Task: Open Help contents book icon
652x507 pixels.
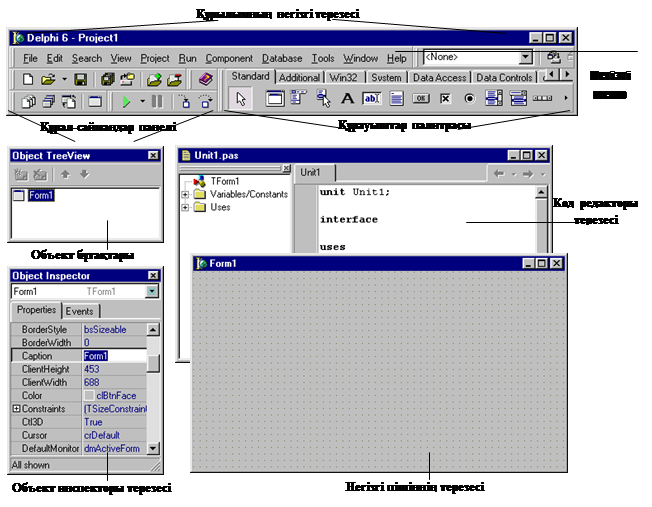Action: pos(205,79)
